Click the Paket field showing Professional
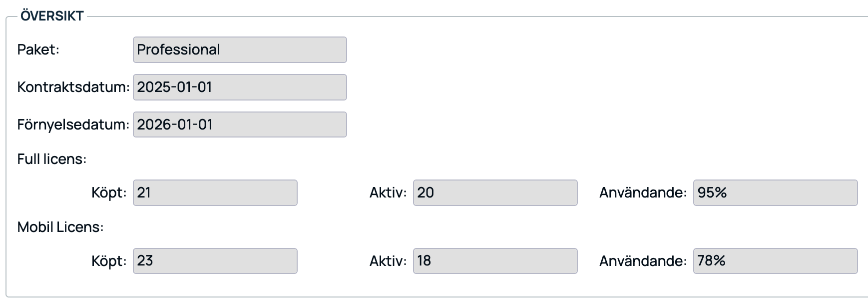Image resolution: width=868 pixels, height=301 pixels. [x=240, y=49]
